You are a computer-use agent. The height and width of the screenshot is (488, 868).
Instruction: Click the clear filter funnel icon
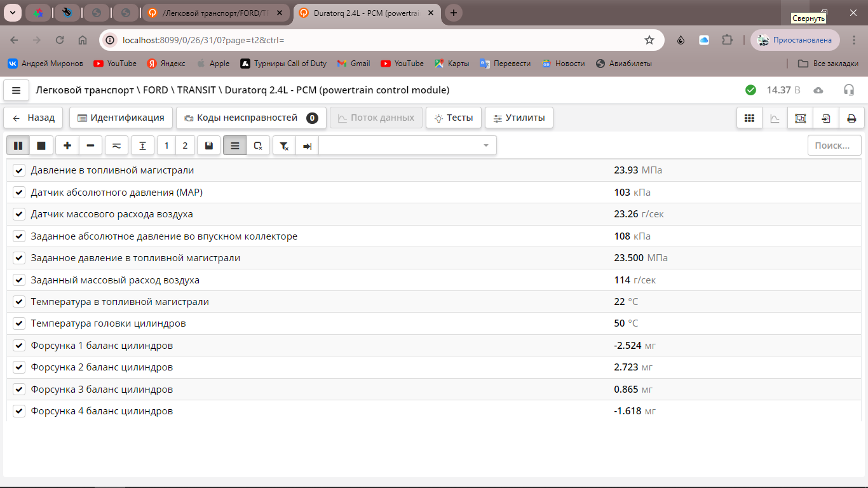pyautogui.click(x=284, y=146)
